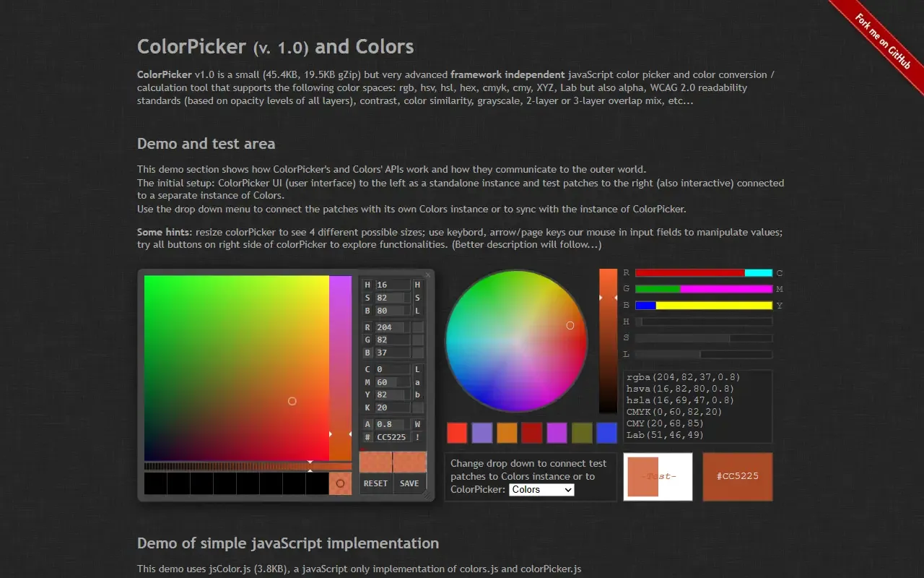Viewport: 924px width, 578px height.
Task: Toggle the Lab mode switch beside CMY fields
Action: click(417, 382)
